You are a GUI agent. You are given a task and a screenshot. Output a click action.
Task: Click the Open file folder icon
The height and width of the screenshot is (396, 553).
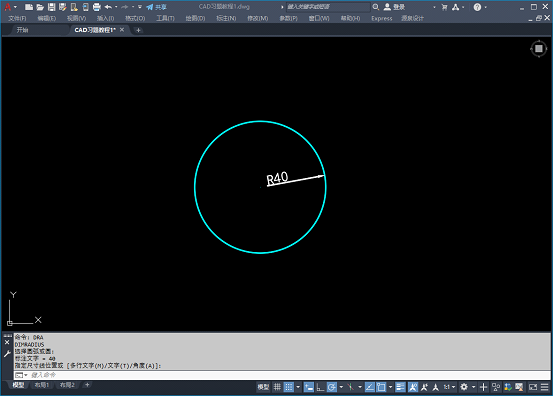40,7
